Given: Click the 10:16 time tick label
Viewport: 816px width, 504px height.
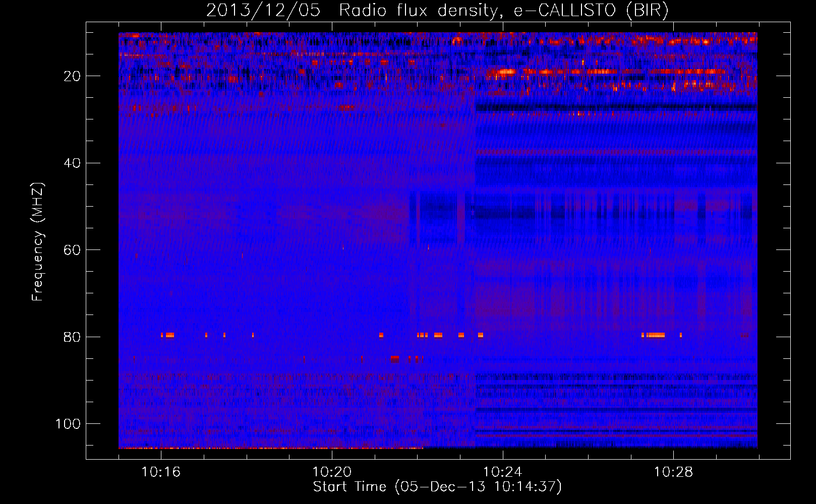Looking at the screenshot, I should click(x=161, y=472).
